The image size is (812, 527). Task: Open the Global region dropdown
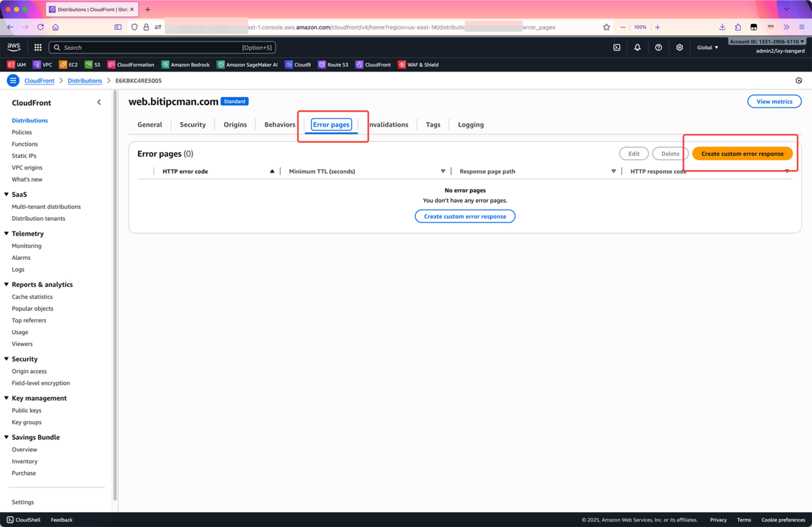pyautogui.click(x=707, y=47)
